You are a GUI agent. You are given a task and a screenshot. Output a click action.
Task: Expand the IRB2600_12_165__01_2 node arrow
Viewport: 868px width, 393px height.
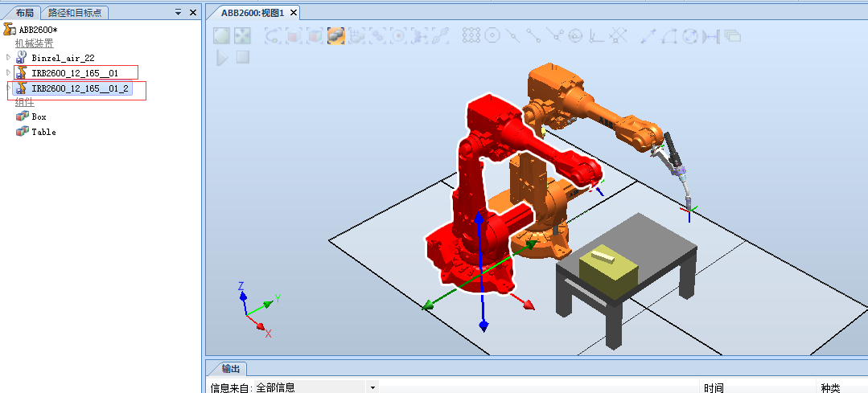click(x=8, y=88)
